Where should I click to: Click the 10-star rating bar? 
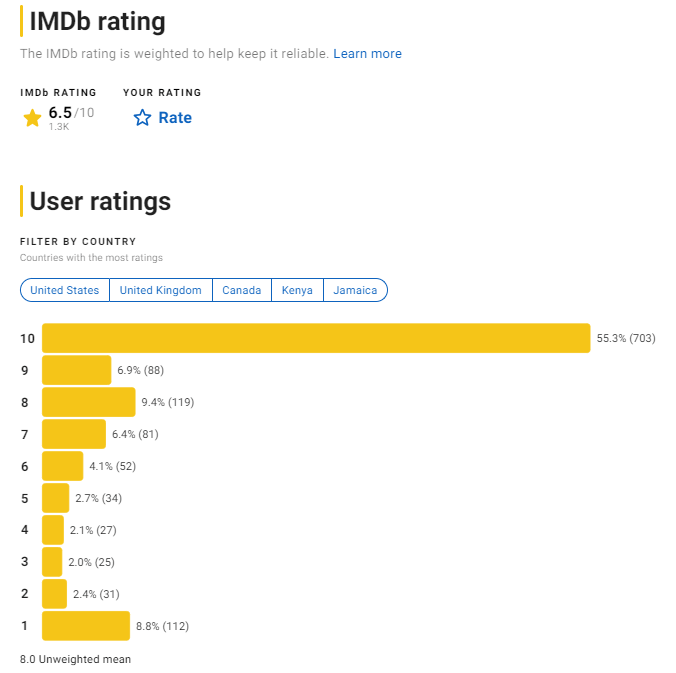click(x=315, y=338)
